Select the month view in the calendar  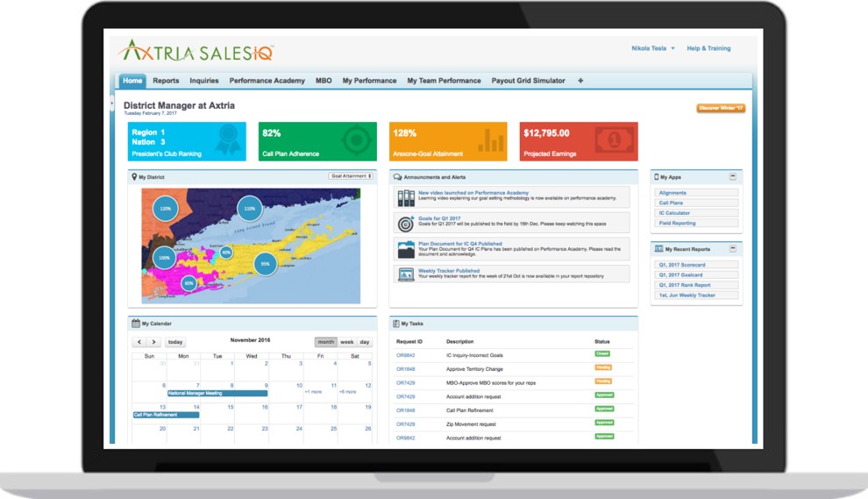click(x=326, y=342)
